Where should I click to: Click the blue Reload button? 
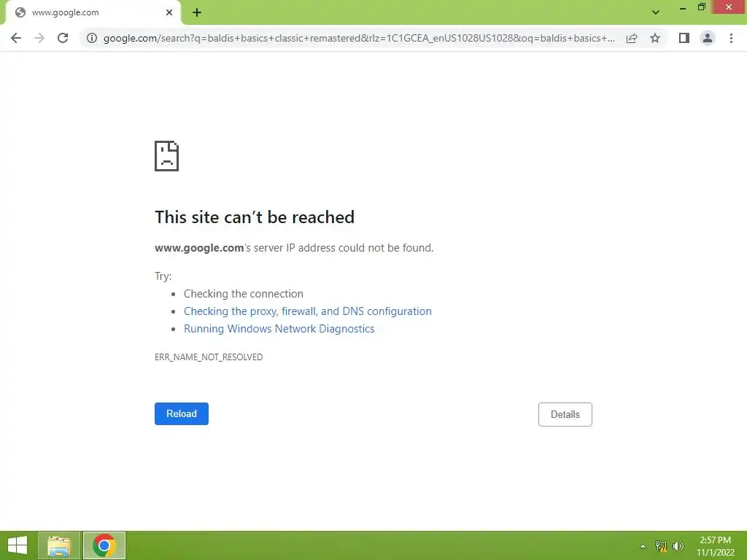(182, 414)
